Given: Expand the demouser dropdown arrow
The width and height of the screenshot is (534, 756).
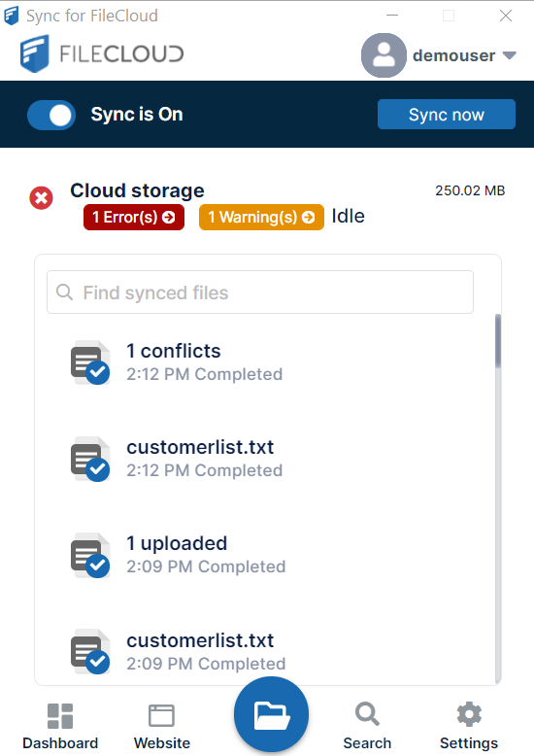Looking at the screenshot, I should (510, 55).
